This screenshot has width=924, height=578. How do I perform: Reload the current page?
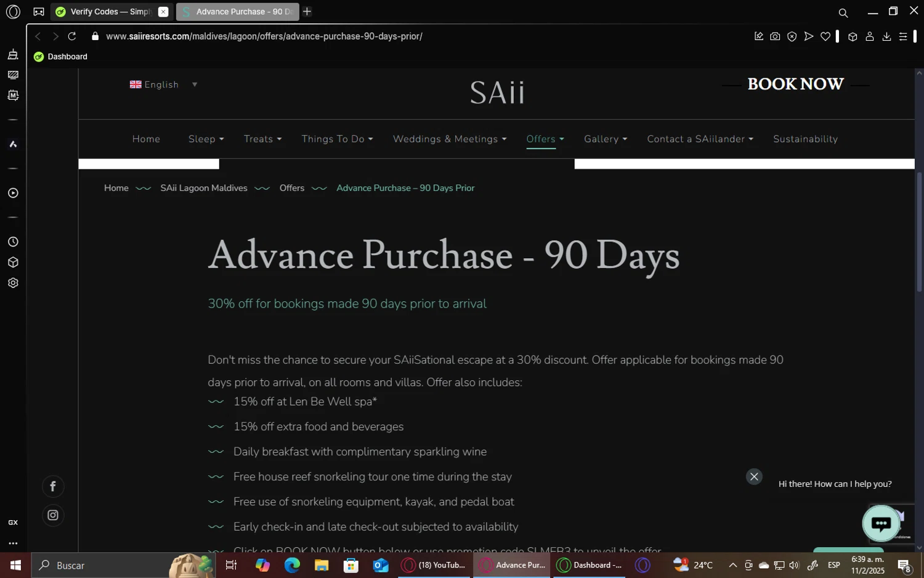[x=72, y=36]
